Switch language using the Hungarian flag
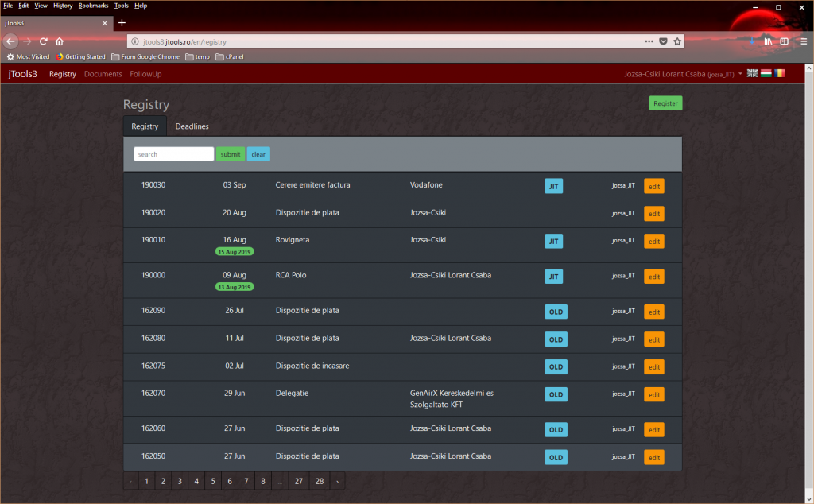This screenshot has width=814, height=504. coord(766,73)
